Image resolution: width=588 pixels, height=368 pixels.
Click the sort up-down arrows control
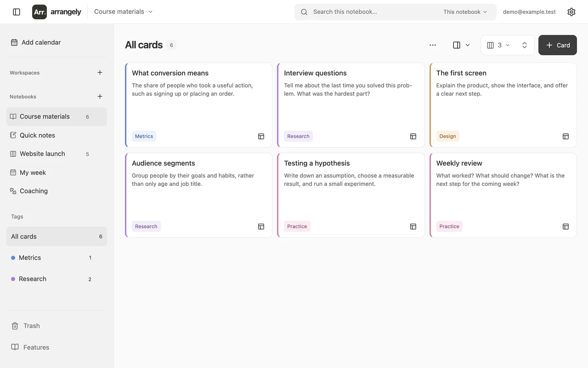[525, 45]
